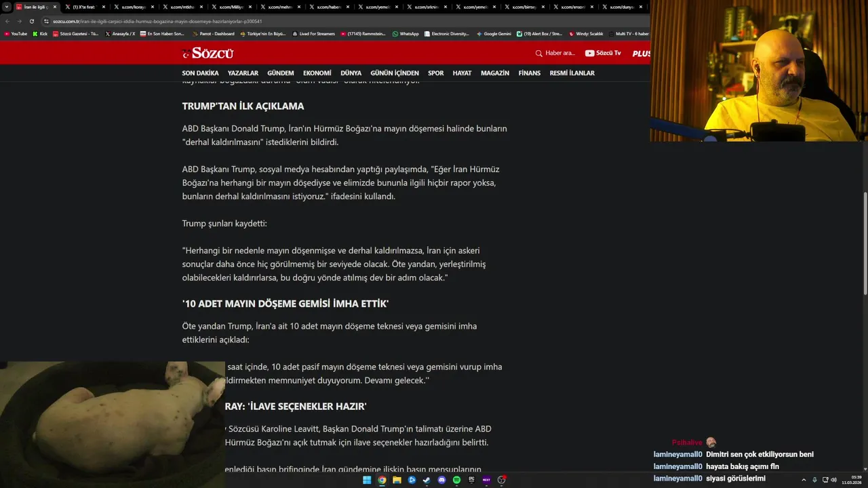Open Discord from the taskbar
The width and height of the screenshot is (868, 488).
(x=441, y=480)
